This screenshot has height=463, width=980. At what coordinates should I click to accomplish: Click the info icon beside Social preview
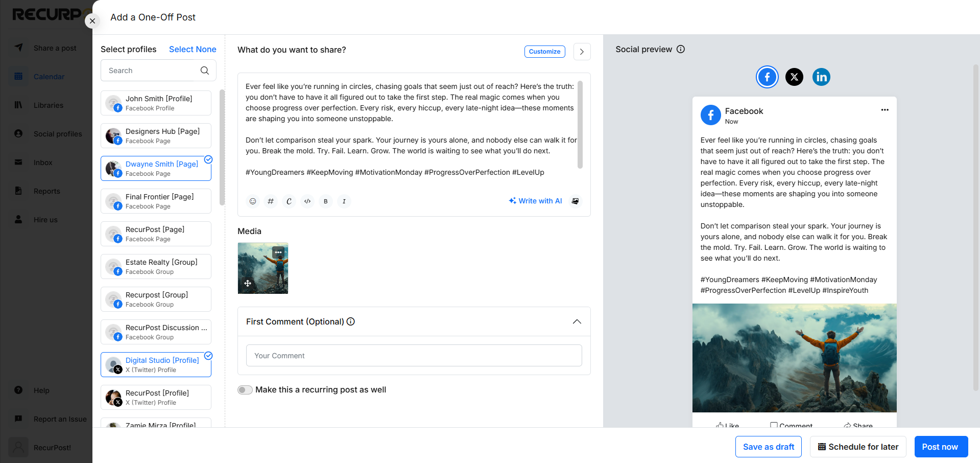681,49
